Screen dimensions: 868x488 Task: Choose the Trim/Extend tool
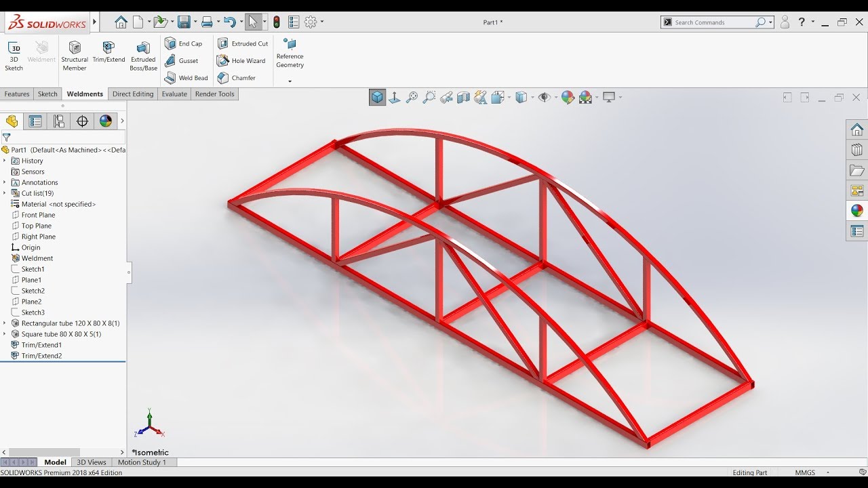point(108,52)
